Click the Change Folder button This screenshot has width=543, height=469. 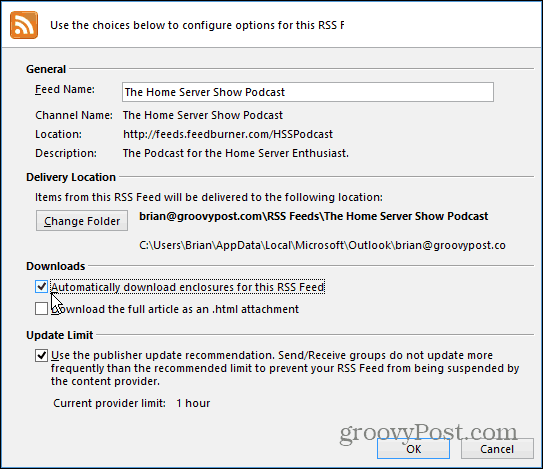pos(82,221)
